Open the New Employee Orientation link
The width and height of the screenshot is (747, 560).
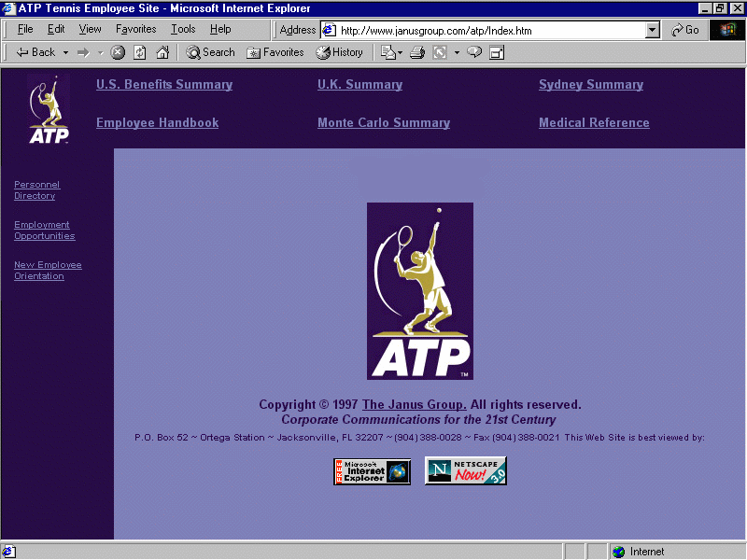(x=49, y=271)
